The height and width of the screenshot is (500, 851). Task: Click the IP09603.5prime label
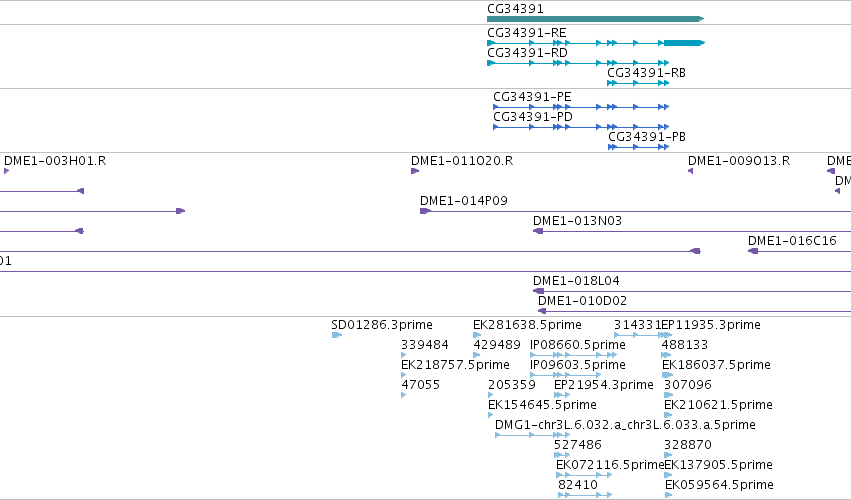pyautogui.click(x=578, y=365)
